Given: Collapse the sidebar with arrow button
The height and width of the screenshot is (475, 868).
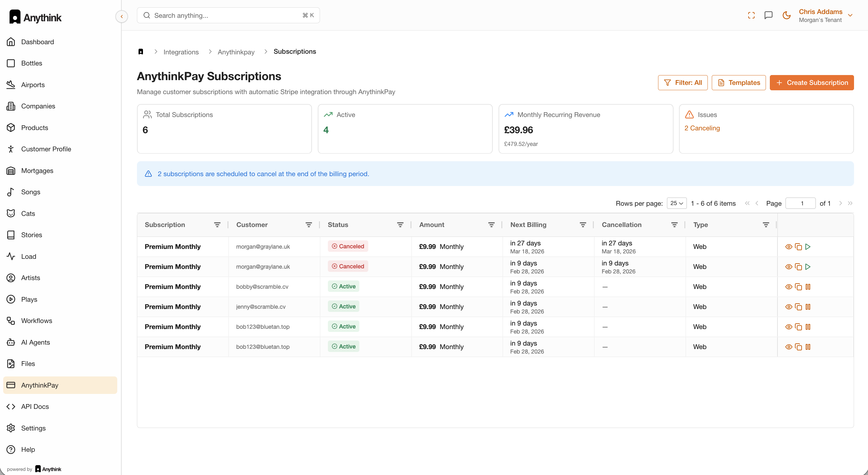Looking at the screenshot, I should 121,16.
